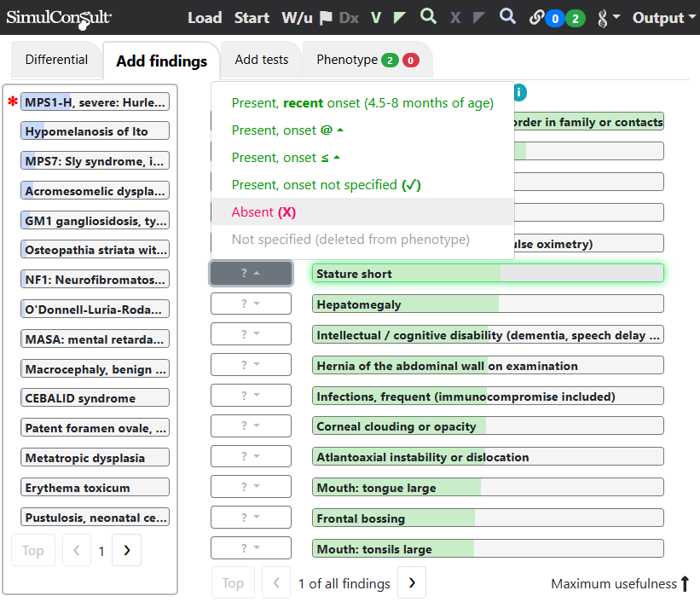The width and height of the screenshot is (700, 602).
Task: Select Present, recent onset option
Action: [362, 102]
